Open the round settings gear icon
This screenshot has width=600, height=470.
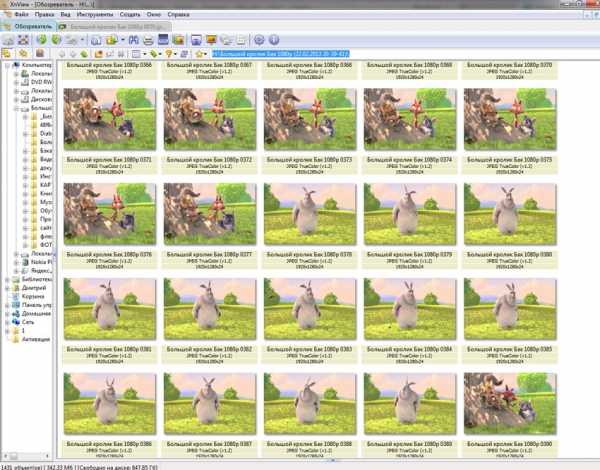point(259,40)
